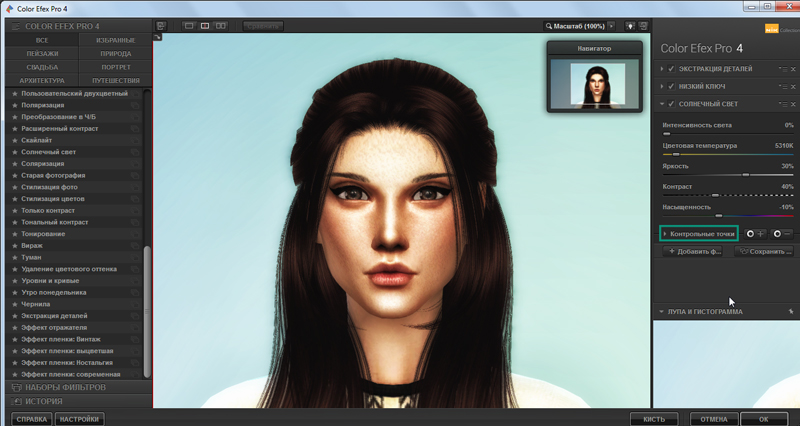Open options menu for СОЛНЕЧНЫЙ СВЕТ filter
This screenshot has width=800, height=426.
coord(784,104)
